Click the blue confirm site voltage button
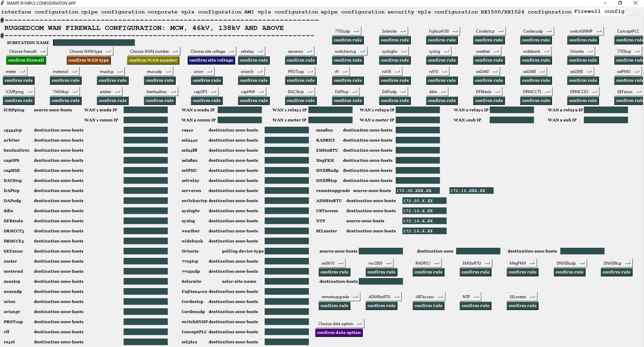Screen dimensions: 644x347 pyautogui.click(x=211, y=60)
